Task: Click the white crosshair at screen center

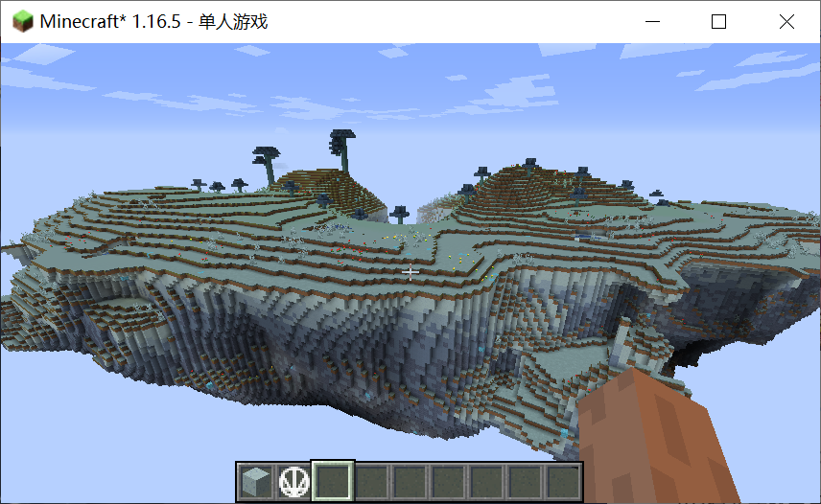Action: (x=410, y=272)
